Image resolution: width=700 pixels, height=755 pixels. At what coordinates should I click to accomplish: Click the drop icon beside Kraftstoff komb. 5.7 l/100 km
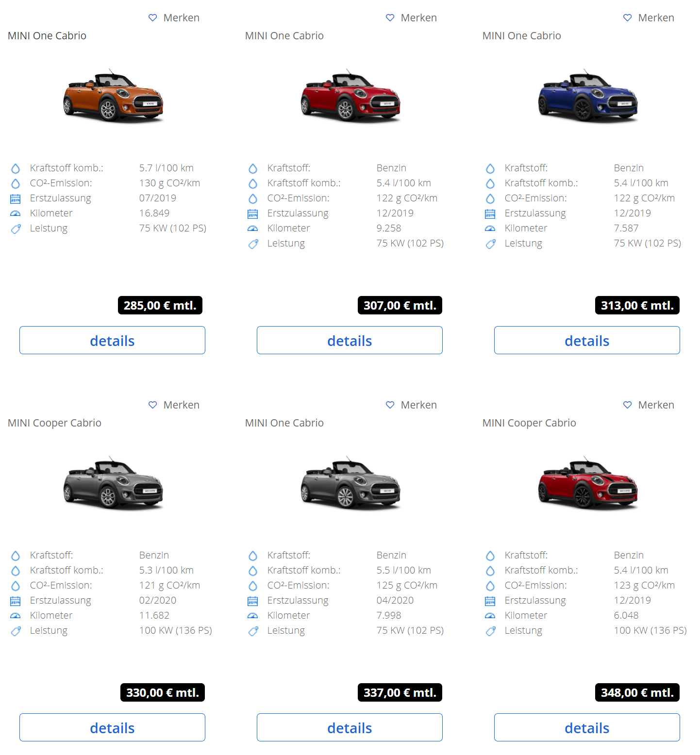16,168
